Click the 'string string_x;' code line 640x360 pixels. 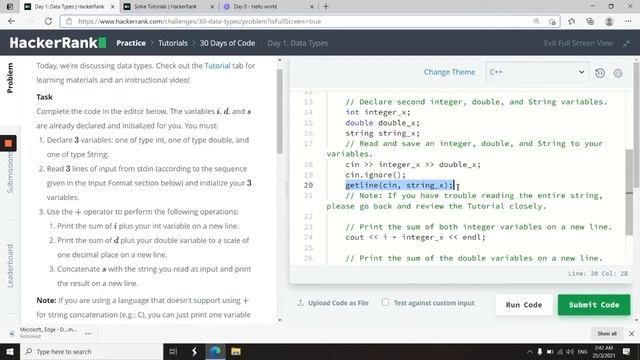pos(382,133)
